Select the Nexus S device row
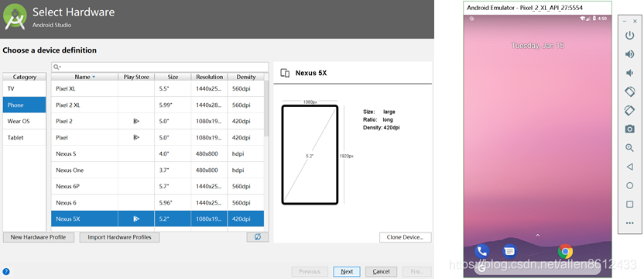Viewport: 644px width, 279px height. pyautogui.click(x=158, y=154)
